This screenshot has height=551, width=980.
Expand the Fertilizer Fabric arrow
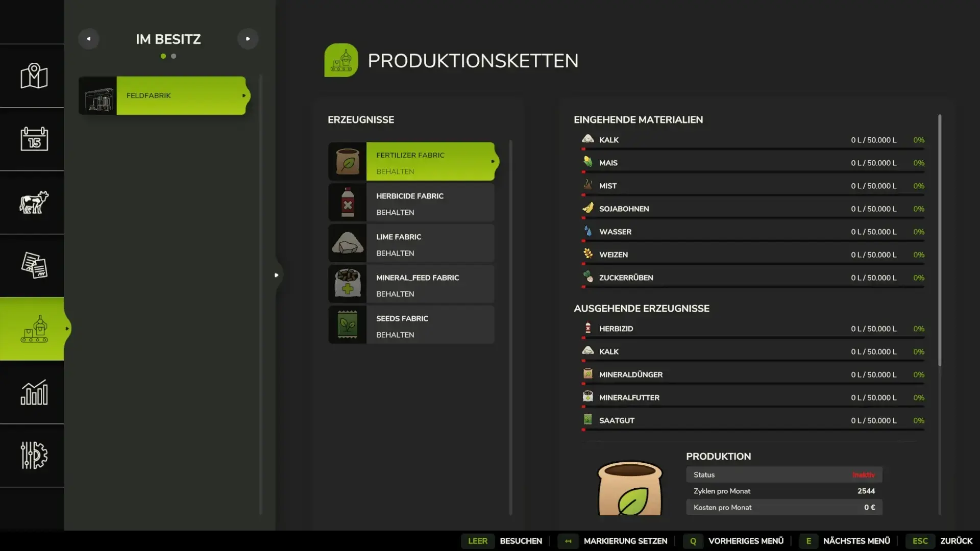click(493, 161)
